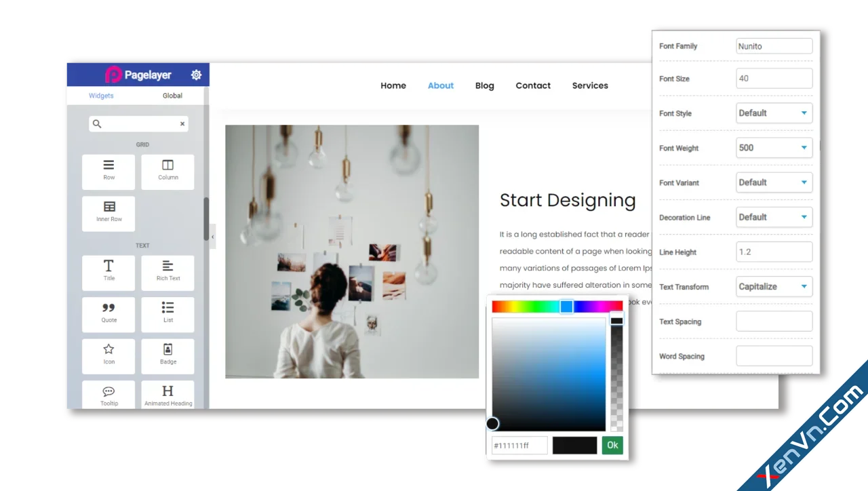The image size is (868, 491).
Task: Change Font Weight using its dropdown
Action: (774, 147)
